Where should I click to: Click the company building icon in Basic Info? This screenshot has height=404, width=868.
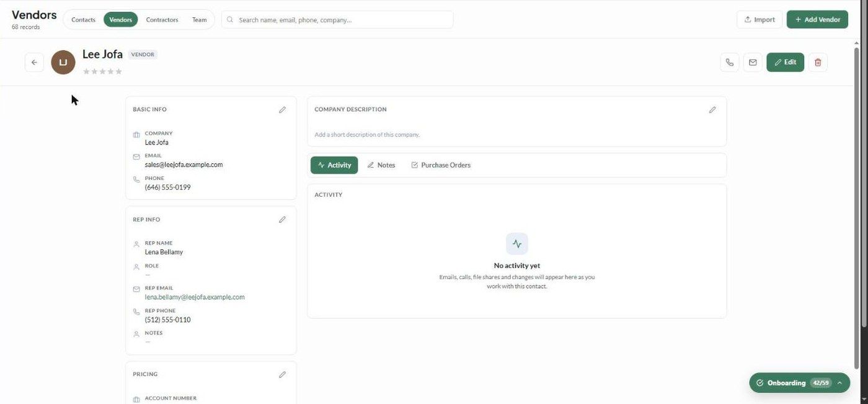click(136, 135)
